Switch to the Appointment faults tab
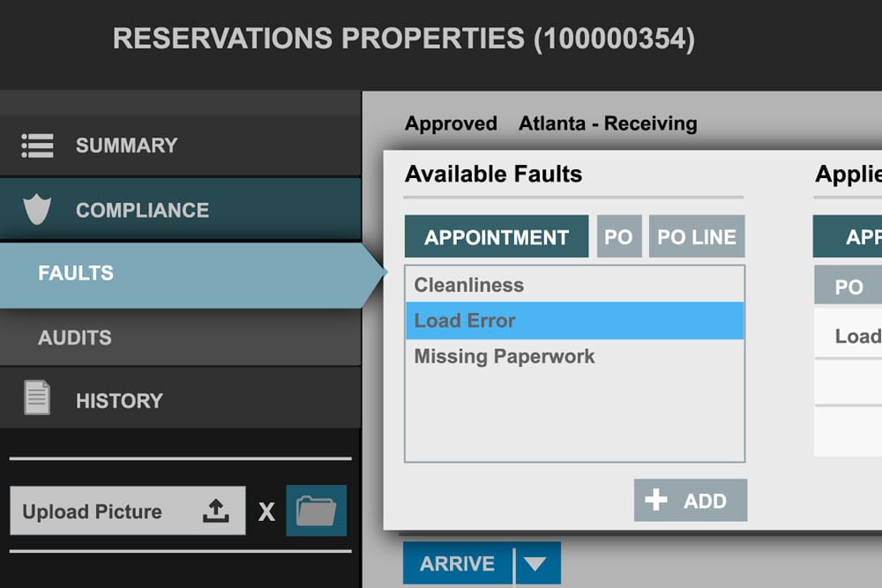Image resolution: width=882 pixels, height=588 pixels. point(497,237)
